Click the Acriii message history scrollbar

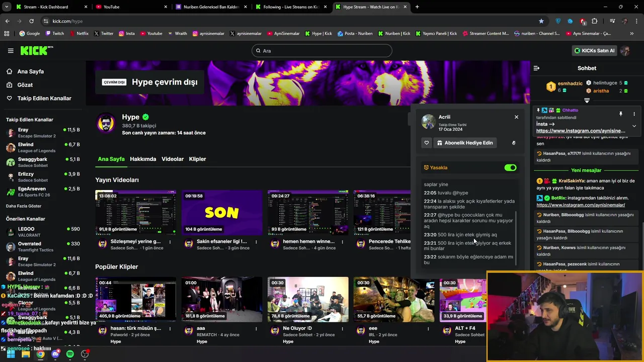pyautogui.click(x=517, y=239)
